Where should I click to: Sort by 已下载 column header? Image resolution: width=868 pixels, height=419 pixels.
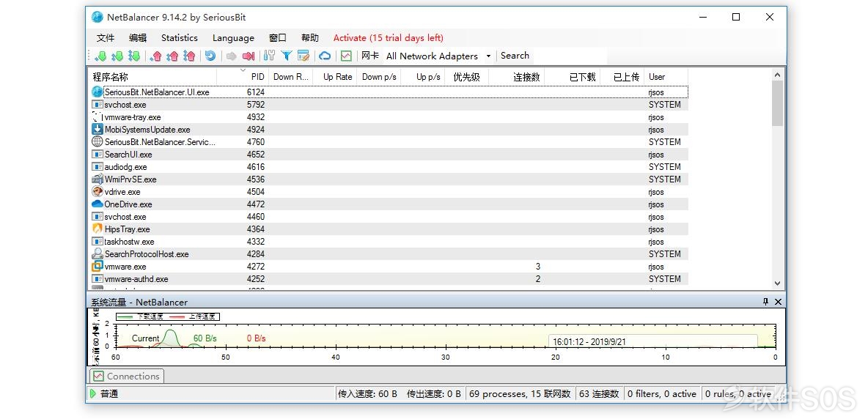[x=572, y=77]
